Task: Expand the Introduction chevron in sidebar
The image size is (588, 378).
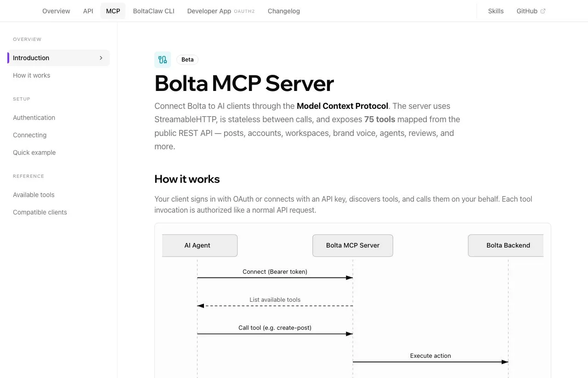Action: coord(101,58)
